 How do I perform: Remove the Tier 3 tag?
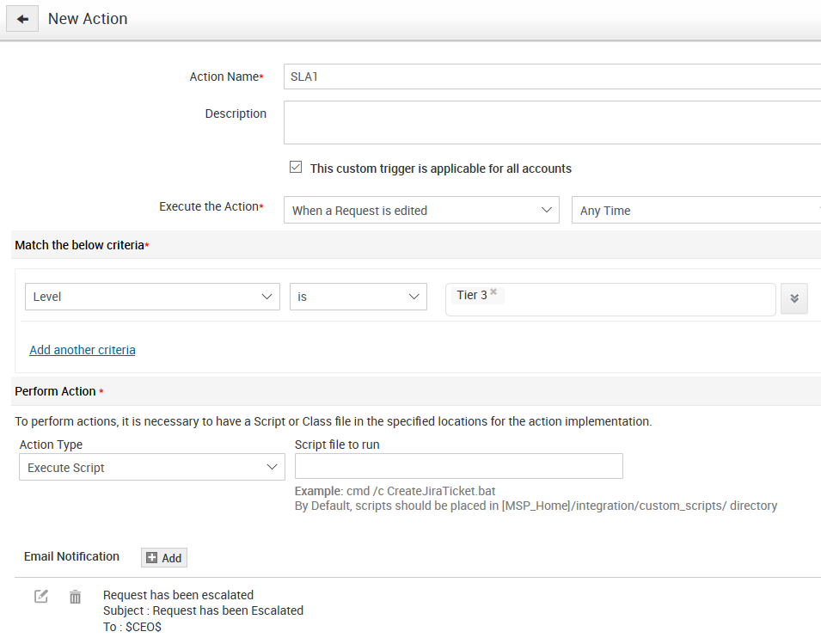point(493,292)
